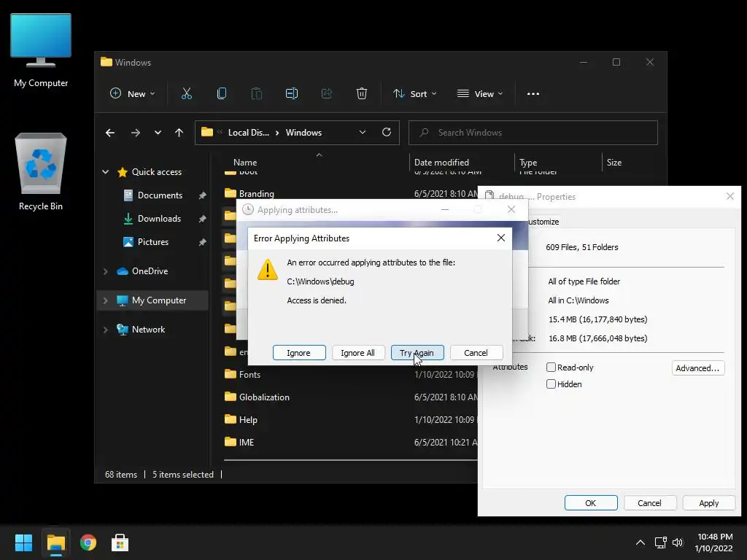
Task: Open the three-dots See more menu
Action: (533, 94)
